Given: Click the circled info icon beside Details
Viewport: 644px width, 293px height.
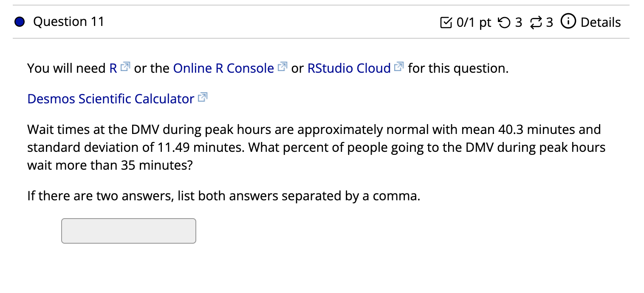Looking at the screenshot, I should pyautogui.click(x=568, y=22).
